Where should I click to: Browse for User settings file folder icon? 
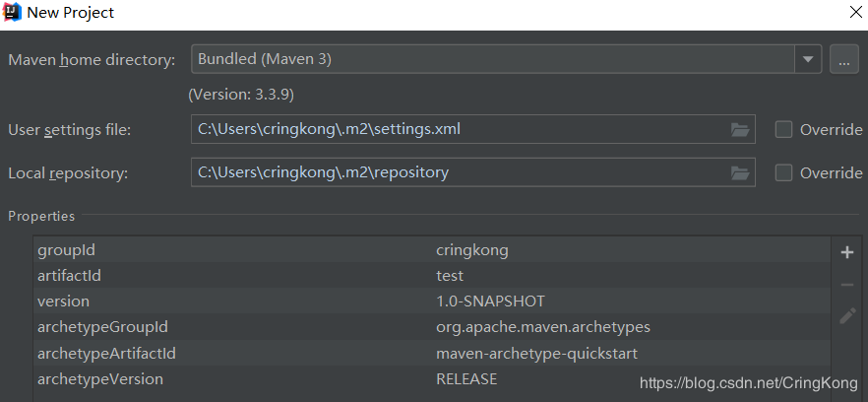740,129
